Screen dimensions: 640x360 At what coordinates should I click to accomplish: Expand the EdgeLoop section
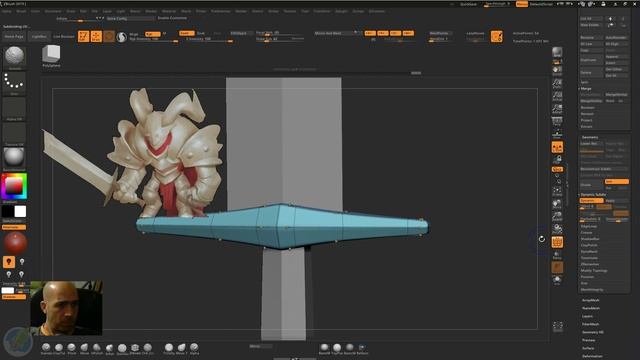click(x=589, y=226)
